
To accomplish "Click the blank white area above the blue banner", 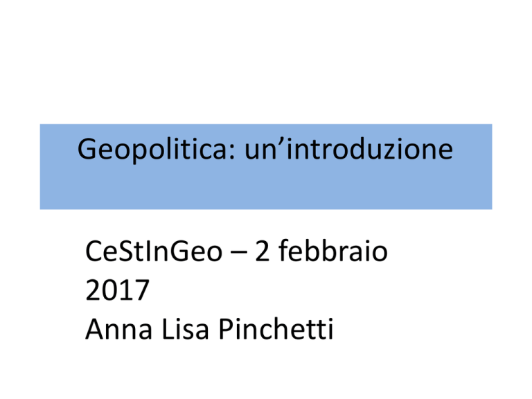I will pos(266,61).
